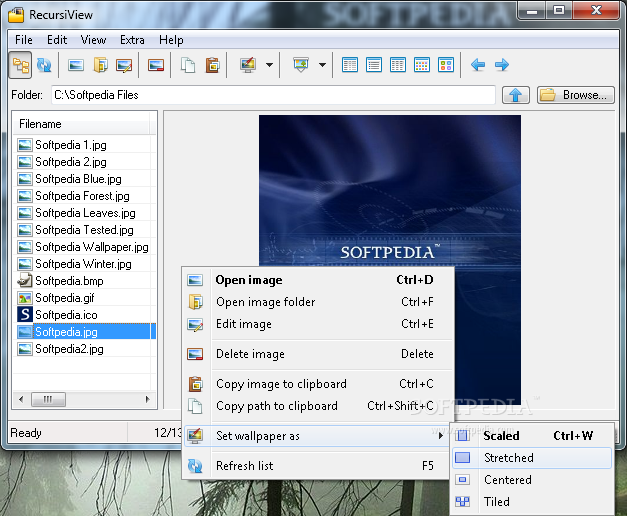The image size is (627, 516).
Task: Click the refresh list toolbar icon
Action: click(x=44, y=65)
